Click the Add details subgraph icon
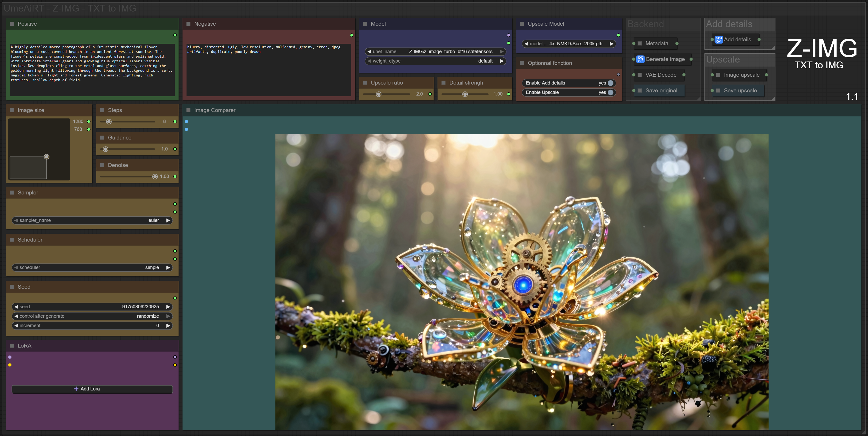Viewport: 868px width, 436px height. (719, 40)
